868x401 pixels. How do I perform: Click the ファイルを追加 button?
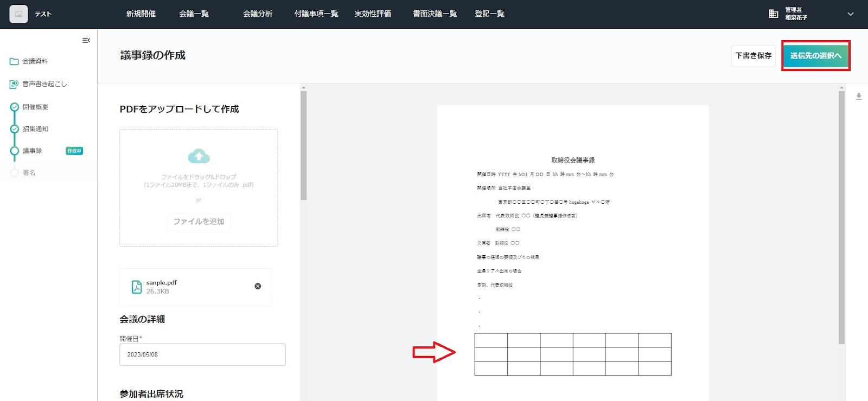pyautogui.click(x=199, y=222)
